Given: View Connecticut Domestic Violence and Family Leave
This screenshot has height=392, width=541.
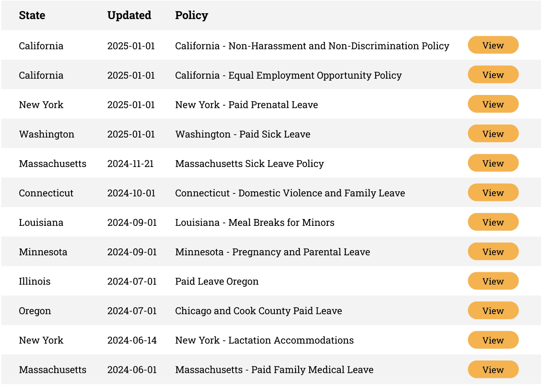Looking at the screenshot, I should pos(493,193).
